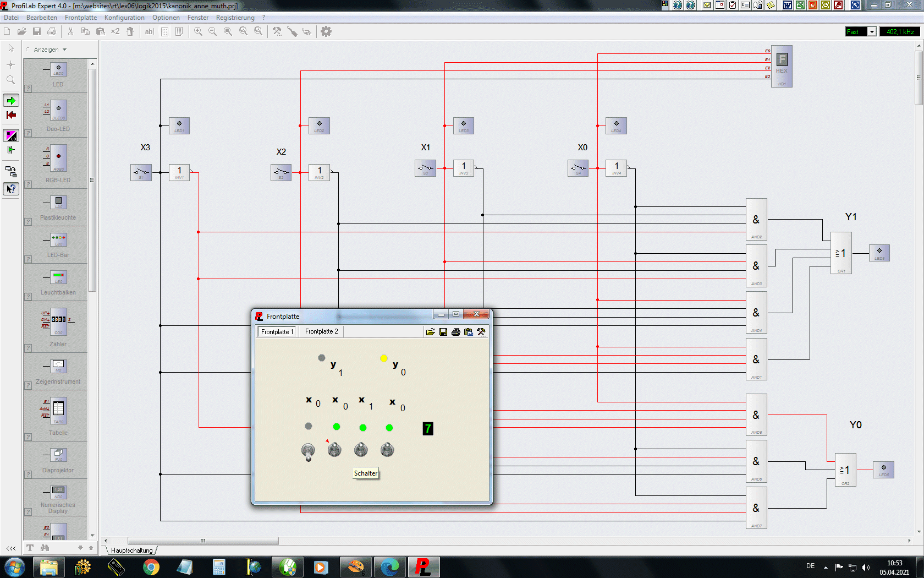Stop the simulation with the dark red arrow

[11, 115]
